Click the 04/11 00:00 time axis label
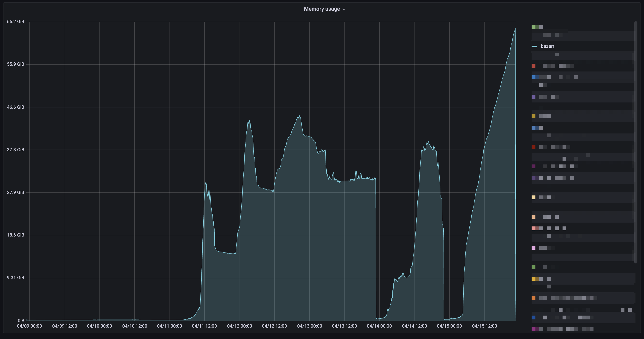 pos(170,326)
